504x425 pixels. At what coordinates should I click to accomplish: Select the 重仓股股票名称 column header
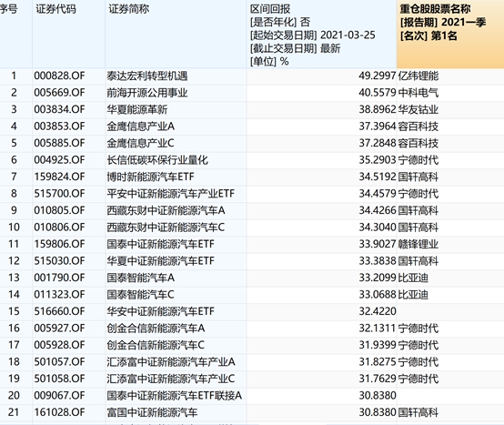435,9
